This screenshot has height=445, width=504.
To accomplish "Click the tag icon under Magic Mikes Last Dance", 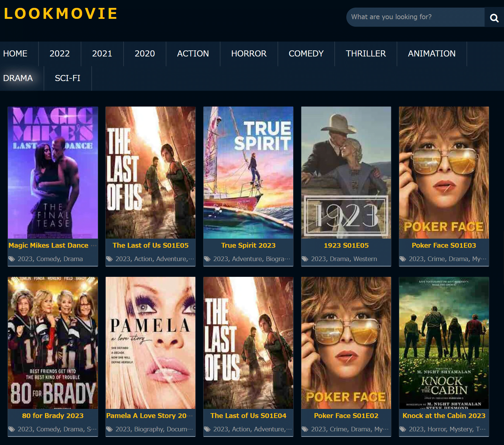I will click(x=12, y=259).
